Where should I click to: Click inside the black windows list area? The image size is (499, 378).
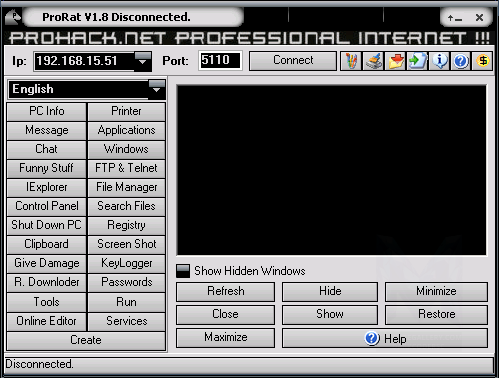pos(331,170)
